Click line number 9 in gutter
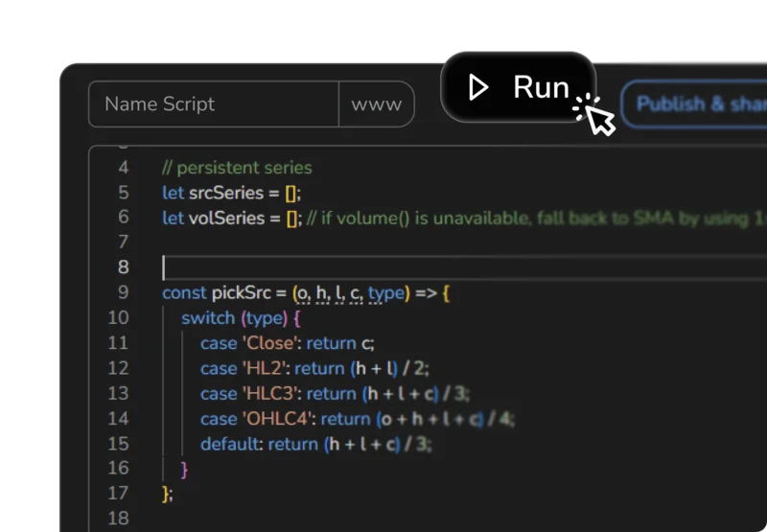The image size is (767, 532). (124, 292)
